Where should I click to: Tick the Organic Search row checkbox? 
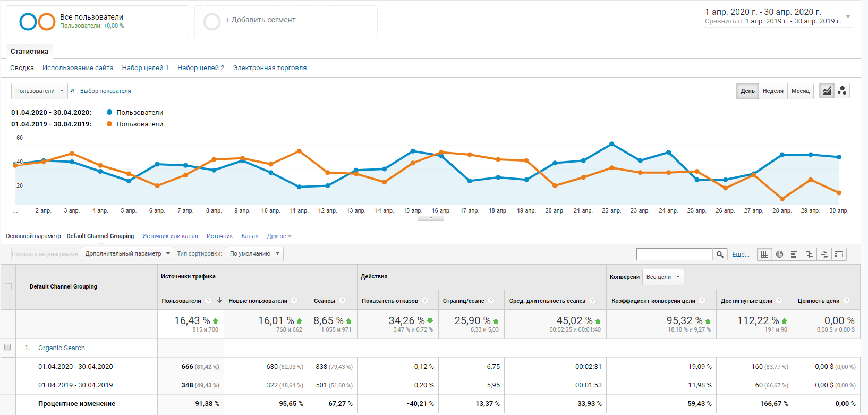[x=7, y=348]
